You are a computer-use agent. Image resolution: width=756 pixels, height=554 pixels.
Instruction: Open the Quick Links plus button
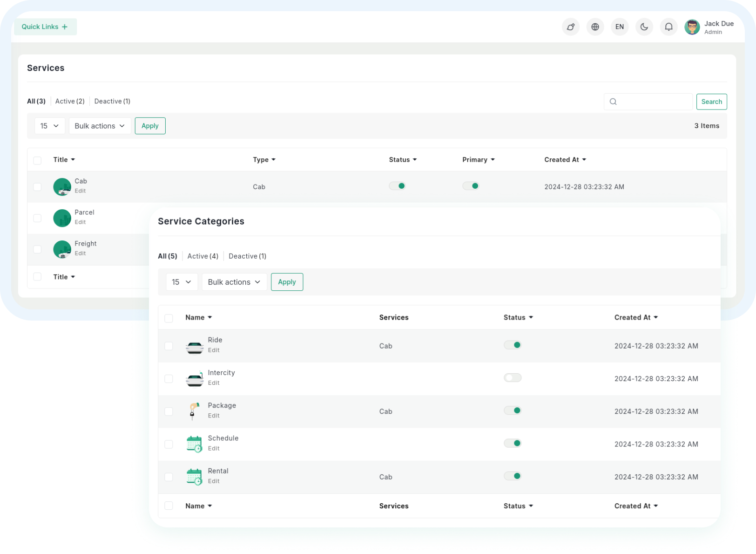tap(45, 27)
